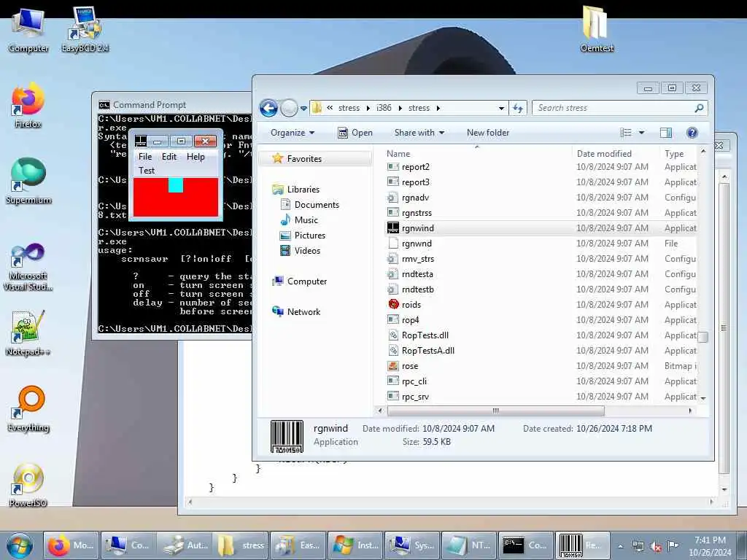Switch to Command Prompt taskbar button
The height and width of the screenshot is (560, 747).
click(x=525, y=545)
